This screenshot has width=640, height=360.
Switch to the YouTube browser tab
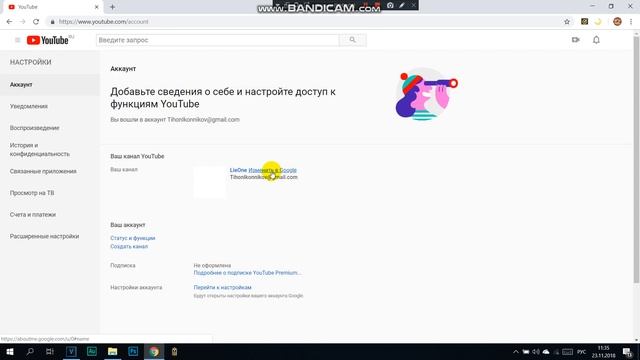coord(54,7)
